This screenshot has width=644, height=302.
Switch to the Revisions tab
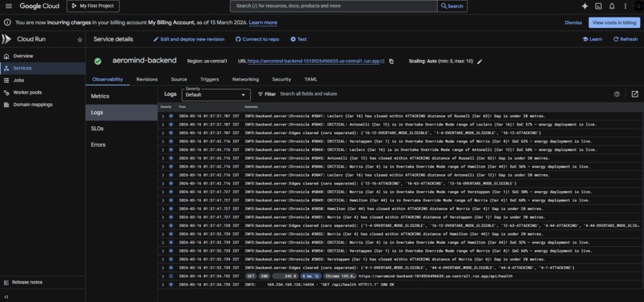tap(147, 79)
